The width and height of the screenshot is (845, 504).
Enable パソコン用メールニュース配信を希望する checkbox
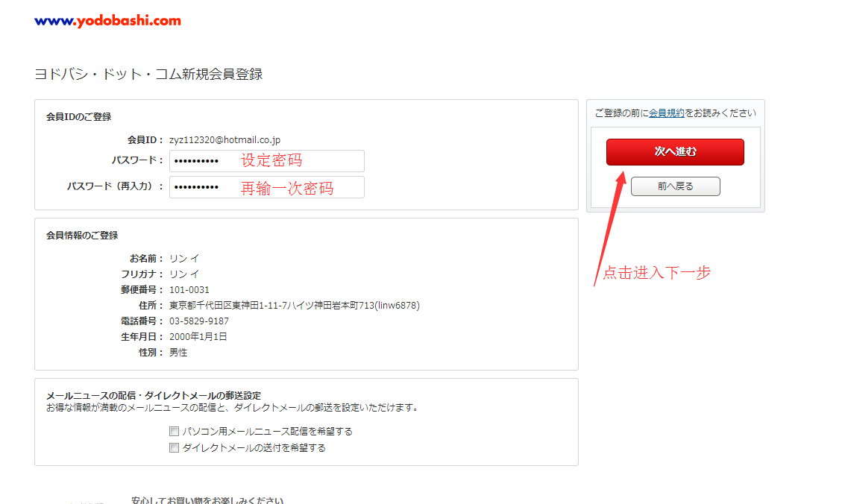tap(174, 431)
